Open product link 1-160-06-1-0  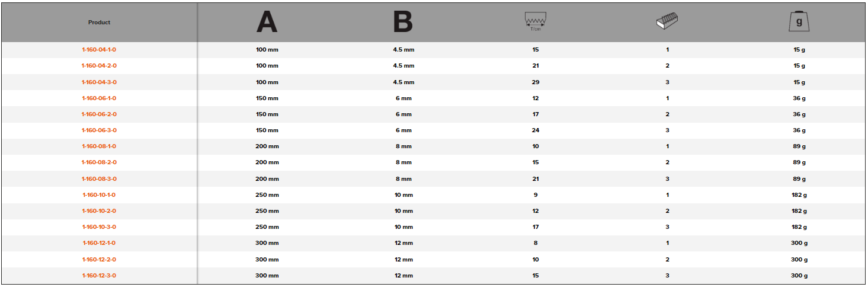99,98
